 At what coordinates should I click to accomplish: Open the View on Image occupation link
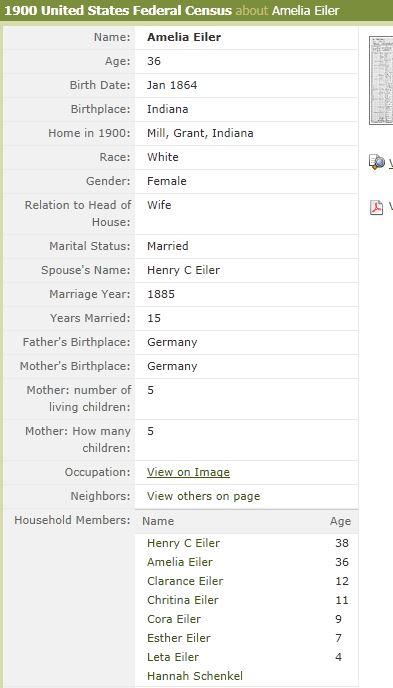click(188, 472)
